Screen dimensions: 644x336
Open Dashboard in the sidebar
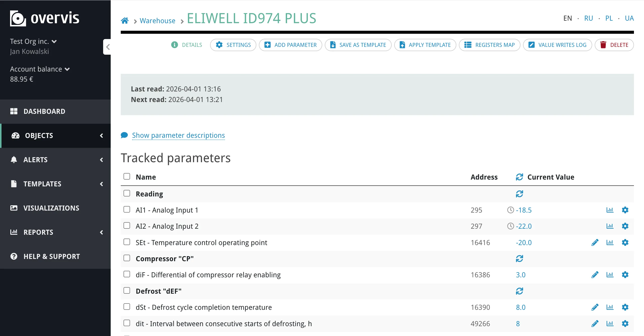[x=55, y=111]
